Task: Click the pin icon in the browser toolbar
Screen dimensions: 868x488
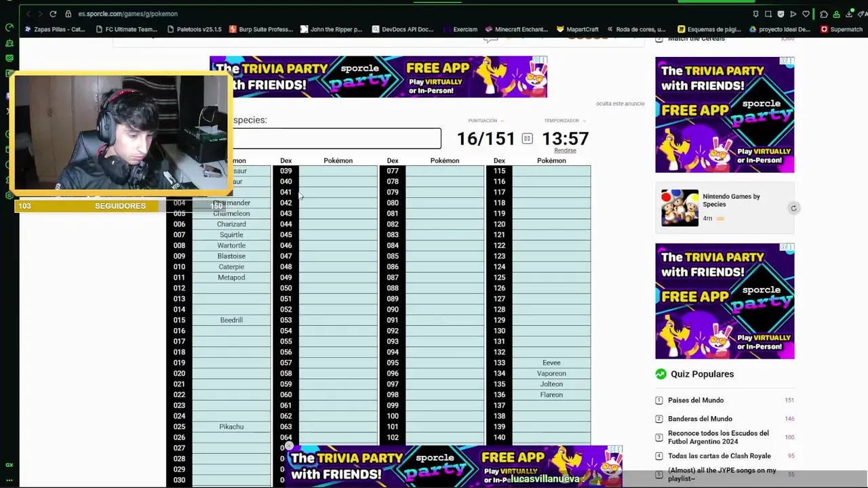Action: coord(755,14)
